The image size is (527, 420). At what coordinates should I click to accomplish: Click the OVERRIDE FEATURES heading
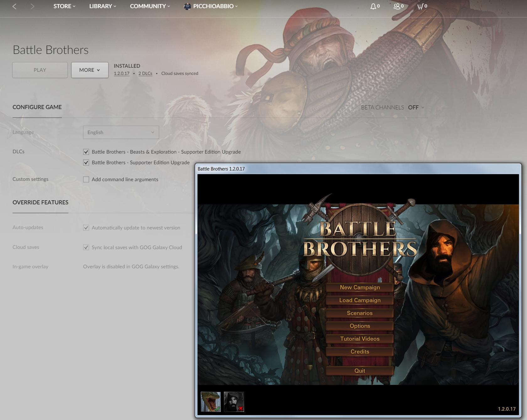tap(40, 202)
